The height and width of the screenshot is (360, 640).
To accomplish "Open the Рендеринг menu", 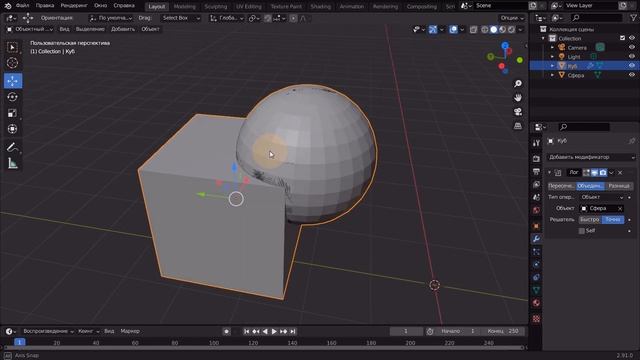I will 74,6.
